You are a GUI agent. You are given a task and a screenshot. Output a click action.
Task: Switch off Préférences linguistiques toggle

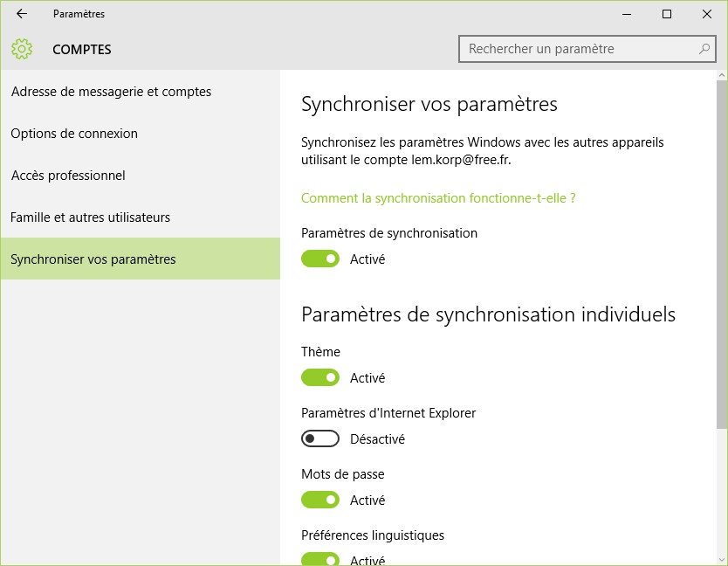pyautogui.click(x=320, y=559)
